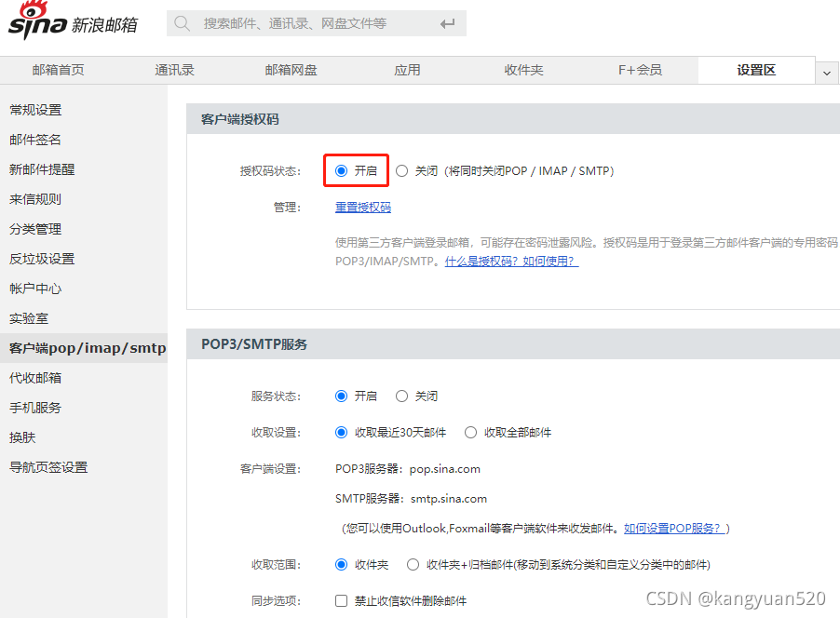Choose 收取最近30天邮件 option
This screenshot has width=840, height=618.
tap(341, 432)
